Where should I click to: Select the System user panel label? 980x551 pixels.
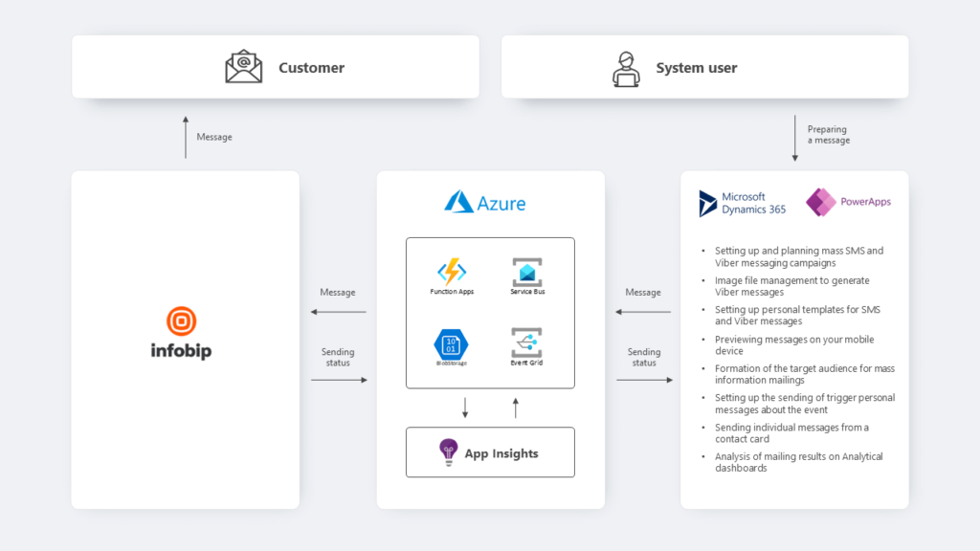pos(698,68)
